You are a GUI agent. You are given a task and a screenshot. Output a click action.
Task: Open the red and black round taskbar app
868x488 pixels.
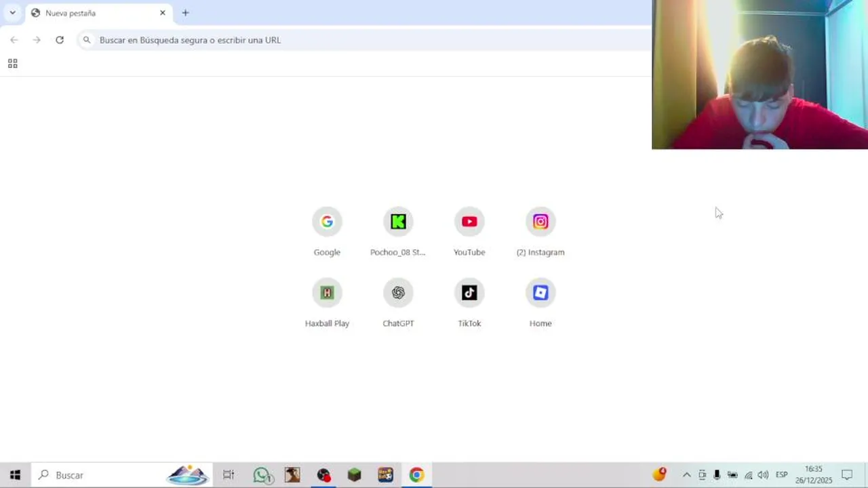pyautogui.click(x=323, y=475)
